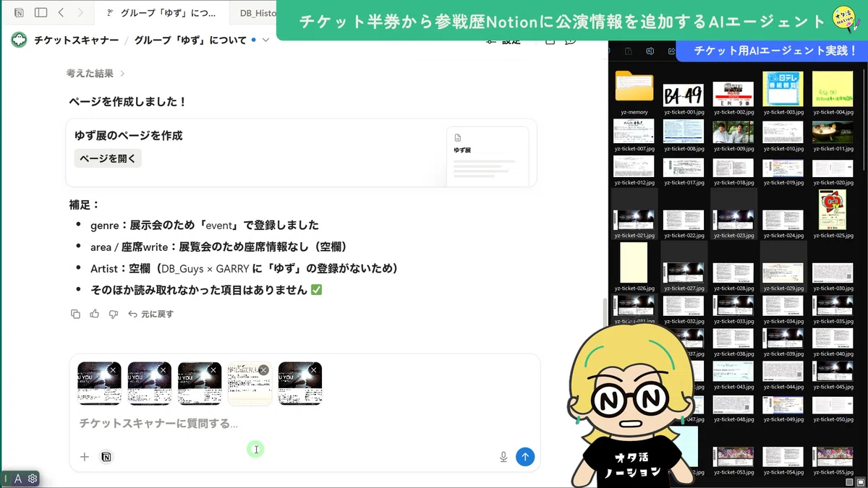
Task: Select yz-ticket-034.jpg in file explorer
Action: 783,309
